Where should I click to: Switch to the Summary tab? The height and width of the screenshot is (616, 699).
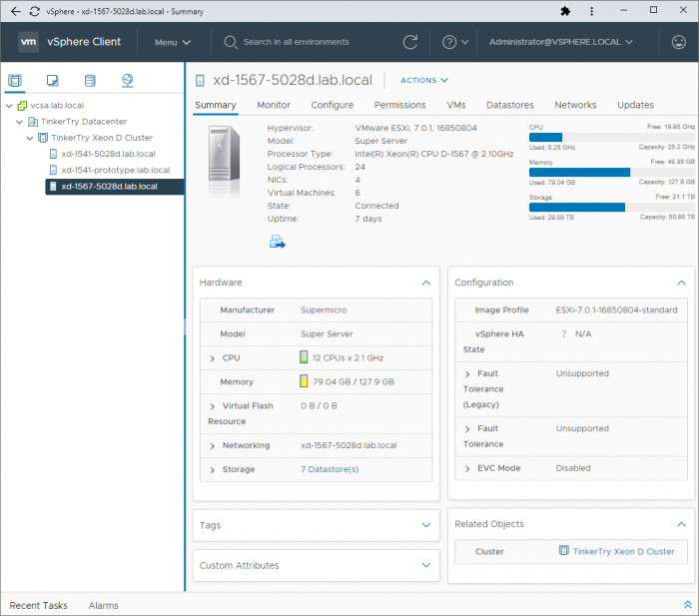pos(216,105)
